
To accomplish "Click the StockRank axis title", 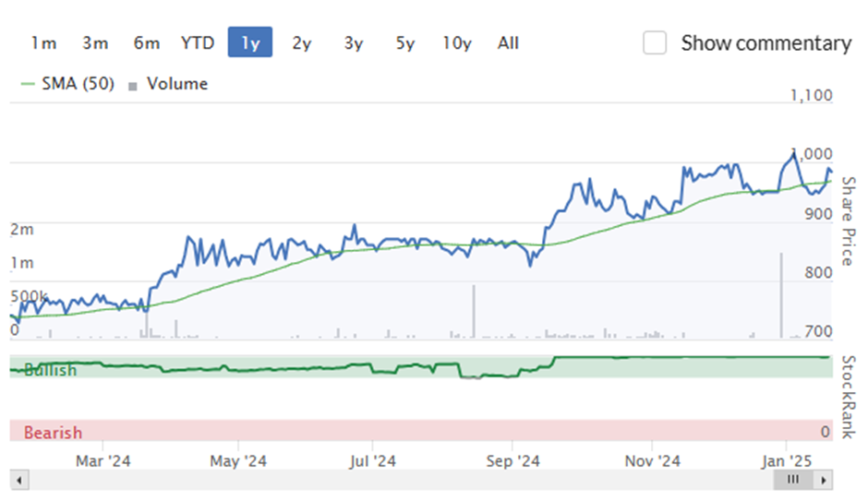I will point(848,397).
